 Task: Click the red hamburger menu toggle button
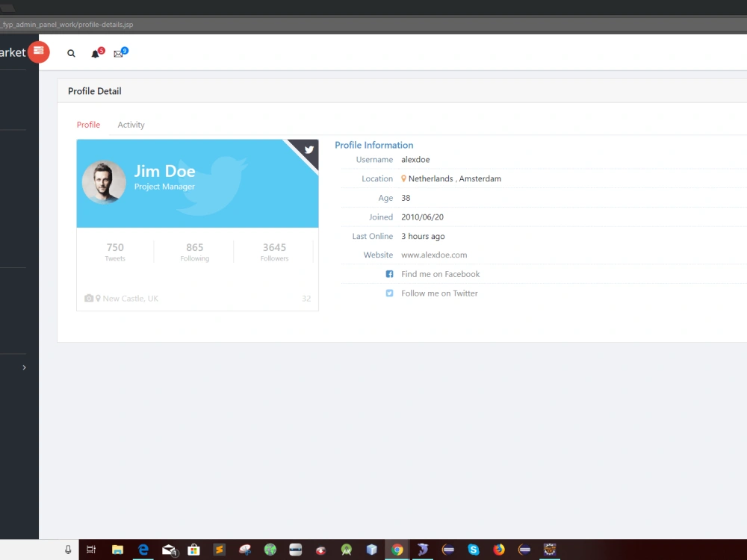tap(39, 52)
